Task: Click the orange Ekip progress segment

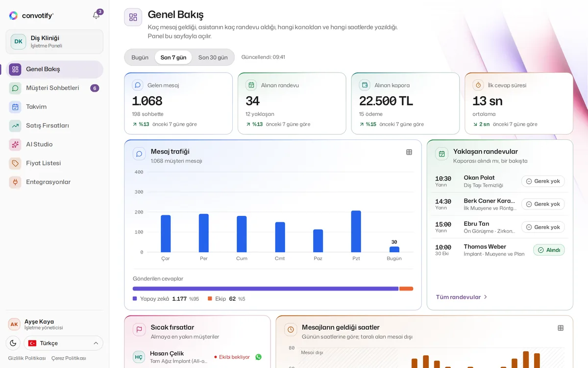Action: (406, 289)
